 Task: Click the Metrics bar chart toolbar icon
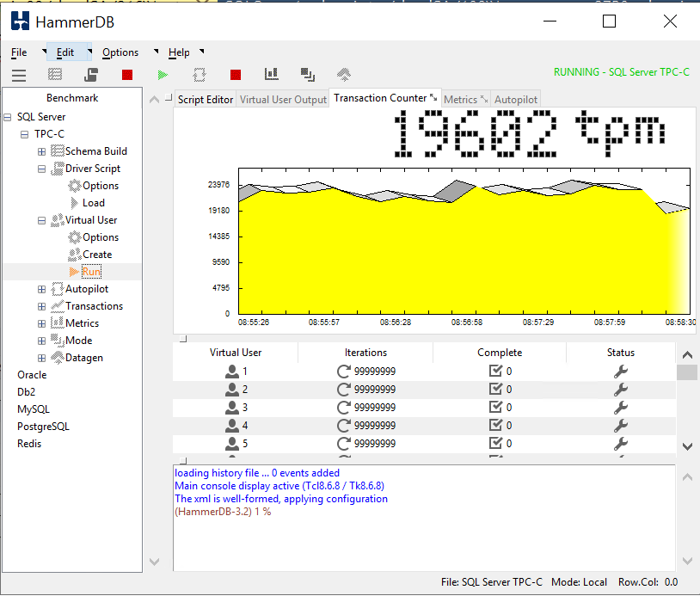[272, 75]
